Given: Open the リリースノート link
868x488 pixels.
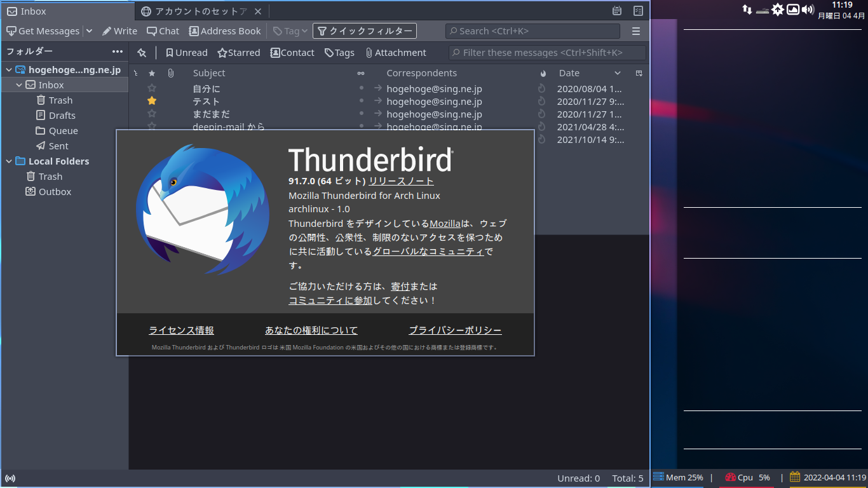Looking at the screenshot, I should pos(401,181).
